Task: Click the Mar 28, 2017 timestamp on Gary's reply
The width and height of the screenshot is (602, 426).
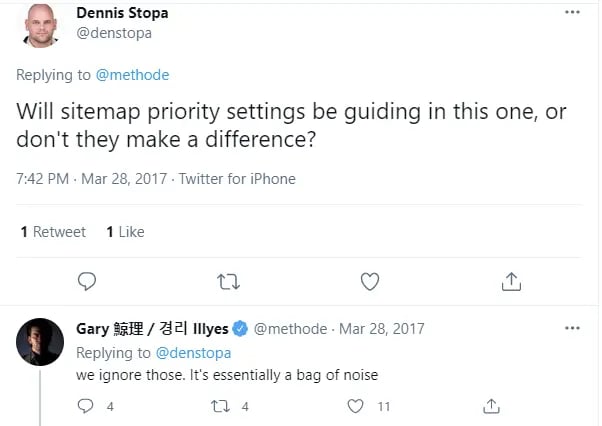Action: pos(381,328)
